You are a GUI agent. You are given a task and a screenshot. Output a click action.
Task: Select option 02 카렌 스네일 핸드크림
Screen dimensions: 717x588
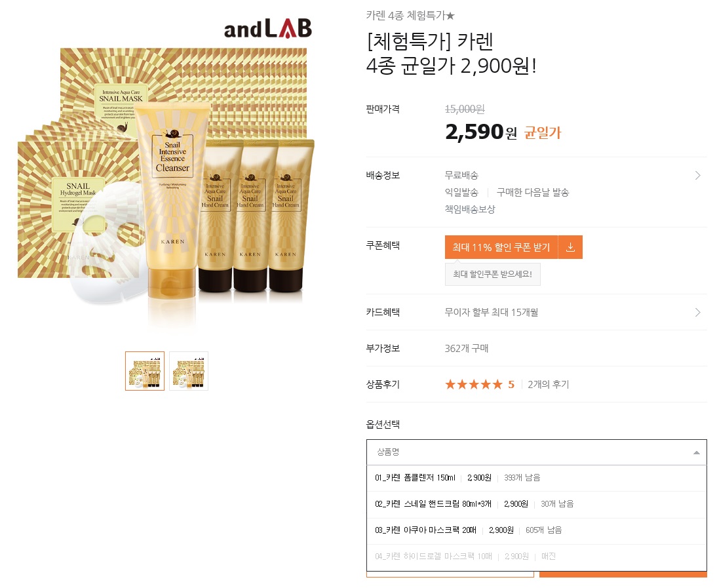[x=536, y=504]
